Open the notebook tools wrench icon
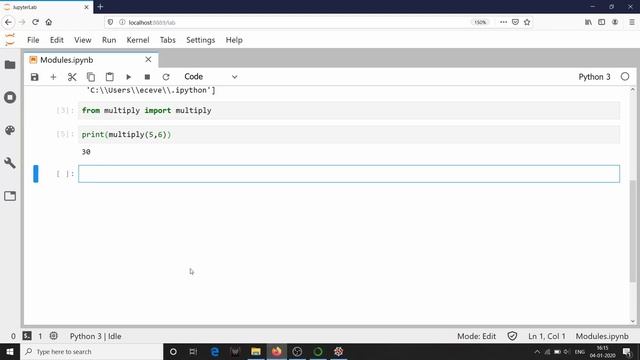This screenshot has width=640, height=360. [x=10, y=163]
